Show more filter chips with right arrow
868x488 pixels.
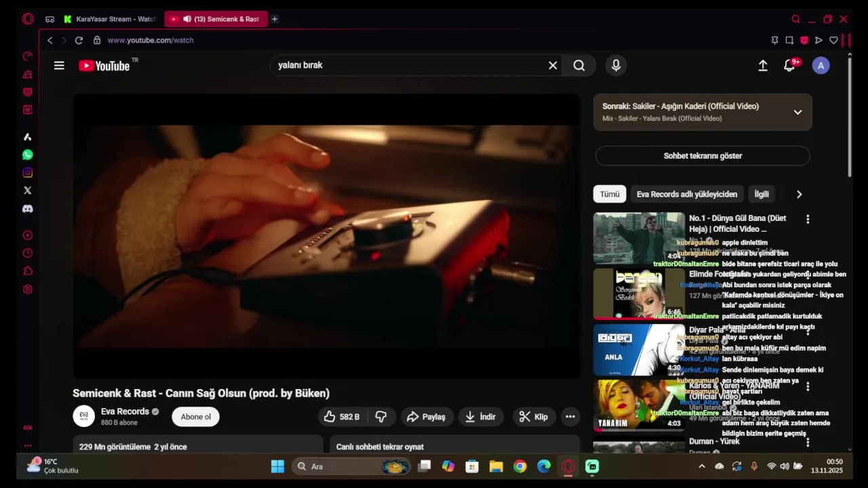[x=799, y=195]
